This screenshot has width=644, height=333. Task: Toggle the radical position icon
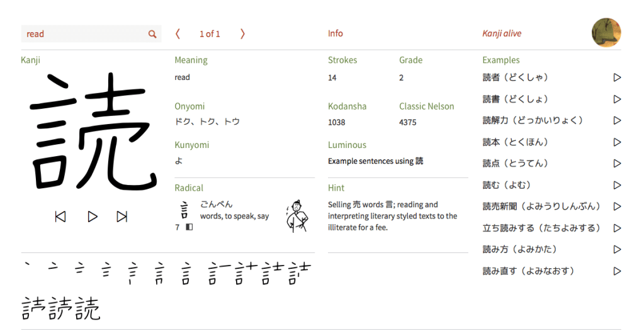click(x=189, y=227)
